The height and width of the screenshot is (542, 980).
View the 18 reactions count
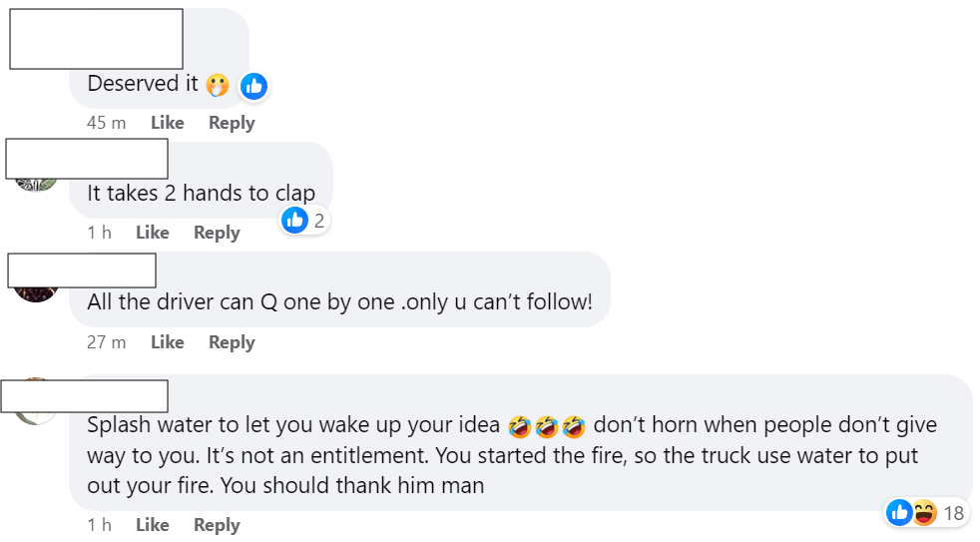pos(953,513)
